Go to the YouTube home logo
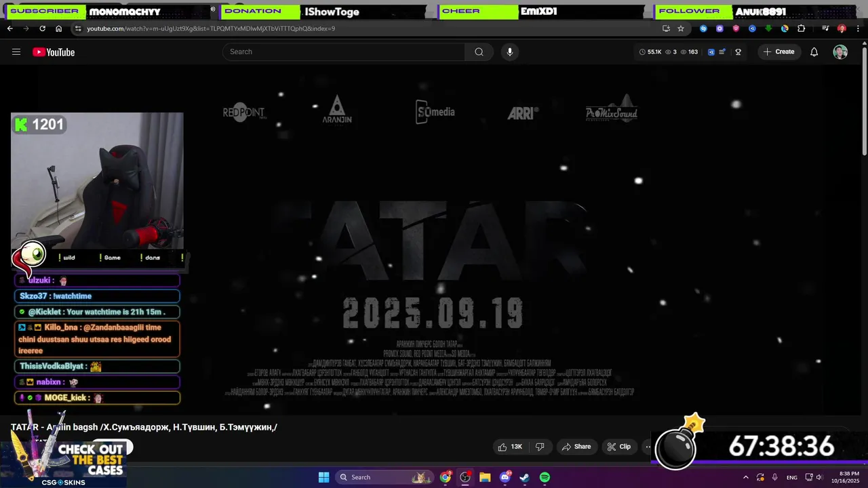Image resolution: width=868 pixels, height=488 pixels. click(54, 52)
